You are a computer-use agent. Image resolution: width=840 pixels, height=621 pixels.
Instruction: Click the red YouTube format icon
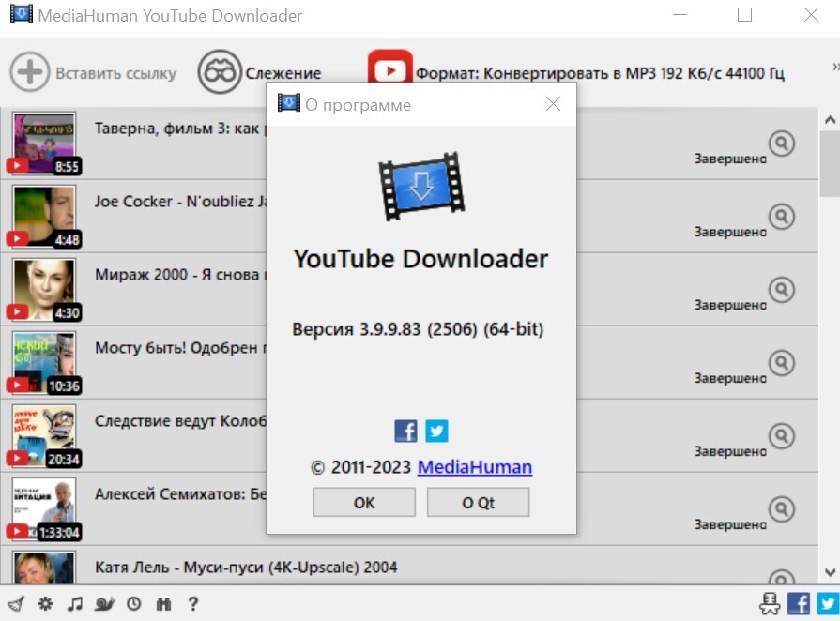(390, 68)
